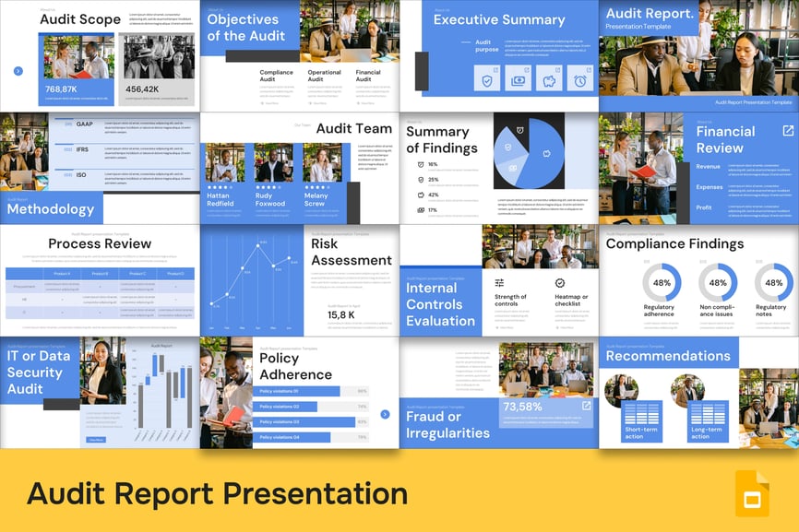Select the money bill icon tile
This screenshot has width=799, height=532.
(519, 78)
